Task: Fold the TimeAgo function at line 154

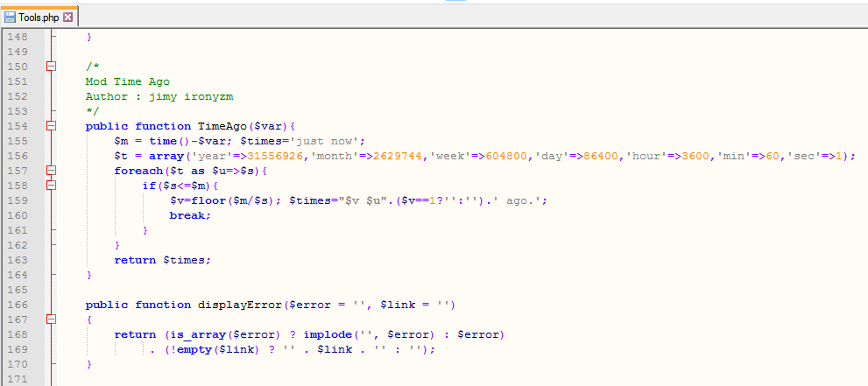Action: point(51,126)
